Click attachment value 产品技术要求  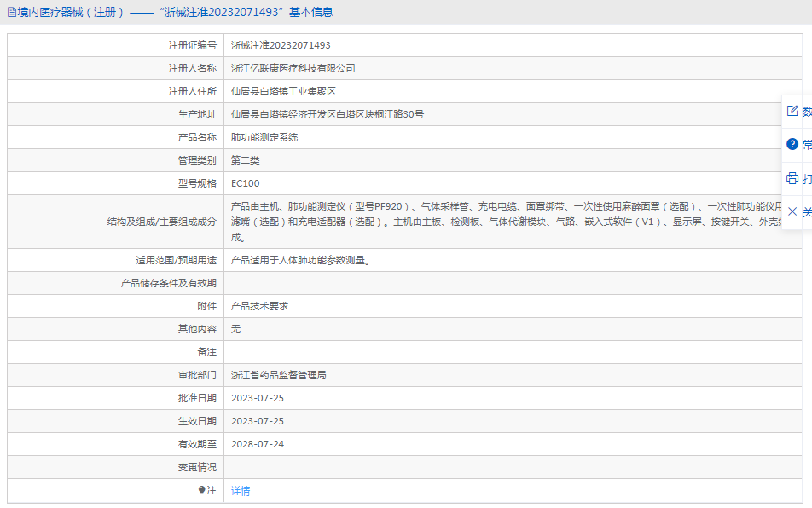(259, 306)
